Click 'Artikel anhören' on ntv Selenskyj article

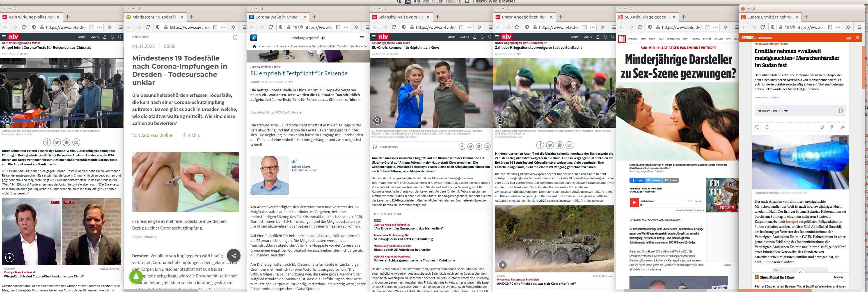(x=388, y=147)
